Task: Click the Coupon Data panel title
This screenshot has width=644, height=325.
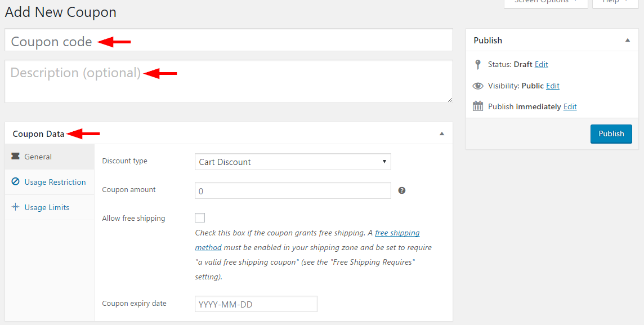Action: pyautogui.click(x=39, y=134)
